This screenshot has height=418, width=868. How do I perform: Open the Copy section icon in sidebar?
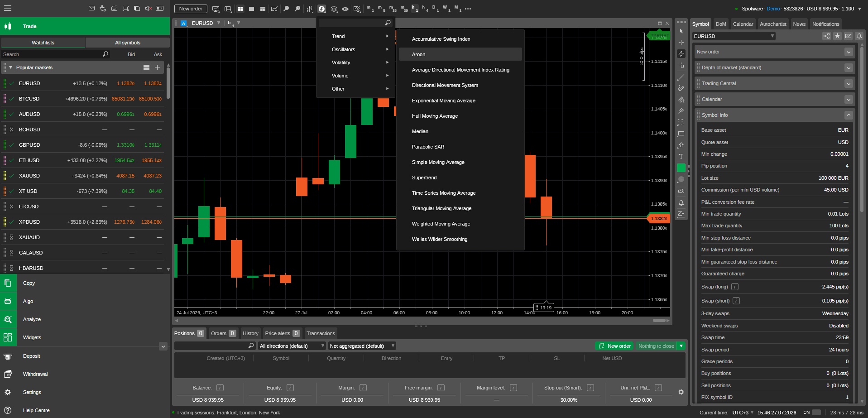click(x=8, y=283)
